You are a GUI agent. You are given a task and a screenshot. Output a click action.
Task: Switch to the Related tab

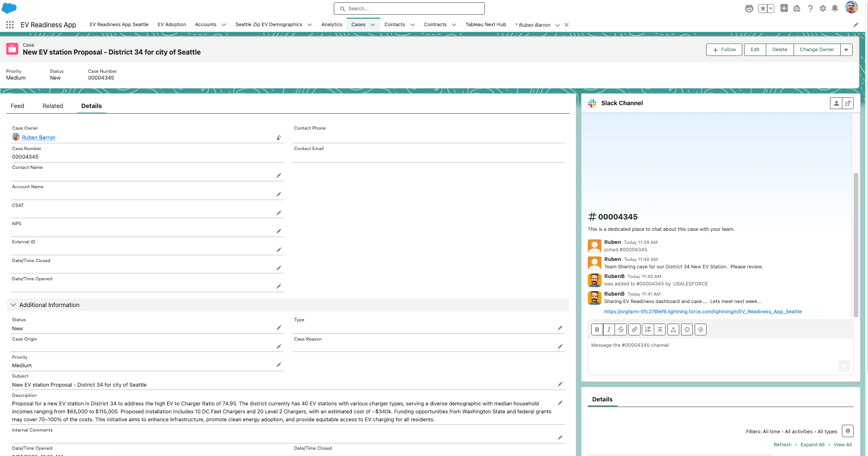[53, 106]
